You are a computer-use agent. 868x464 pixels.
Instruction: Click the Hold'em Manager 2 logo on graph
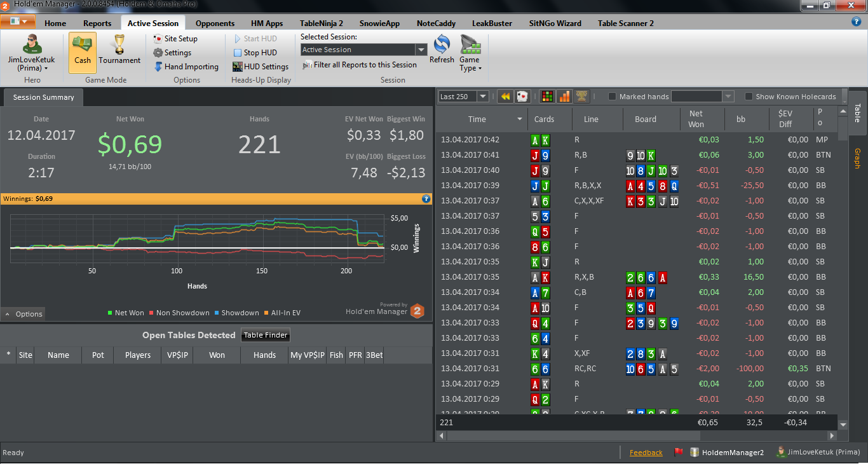pyautogui.click(x=417, y=311)
